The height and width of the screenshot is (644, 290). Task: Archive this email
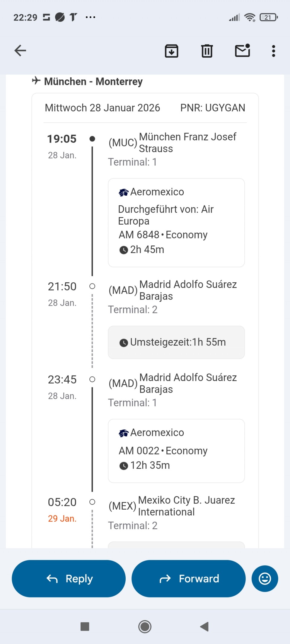pos(171,51)
